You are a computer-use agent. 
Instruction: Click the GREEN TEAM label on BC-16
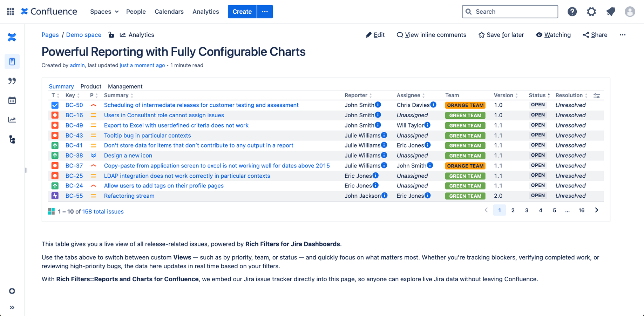coord(465,115)
